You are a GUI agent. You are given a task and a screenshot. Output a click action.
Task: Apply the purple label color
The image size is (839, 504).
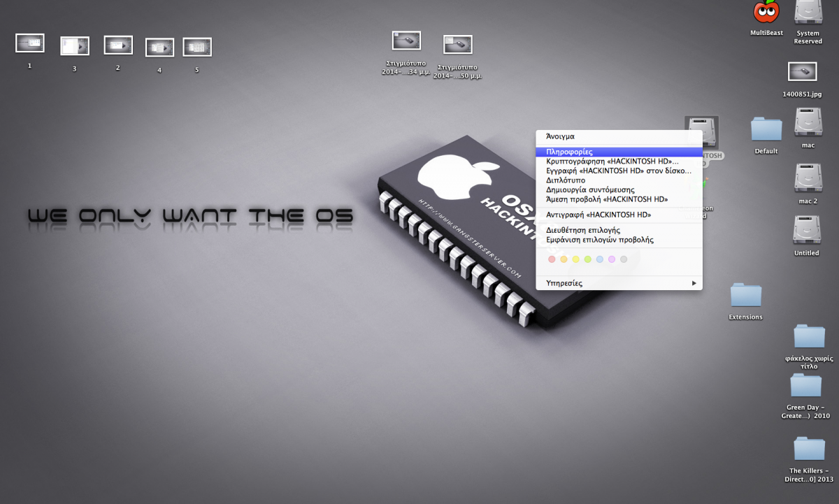(x=612, y=259)
